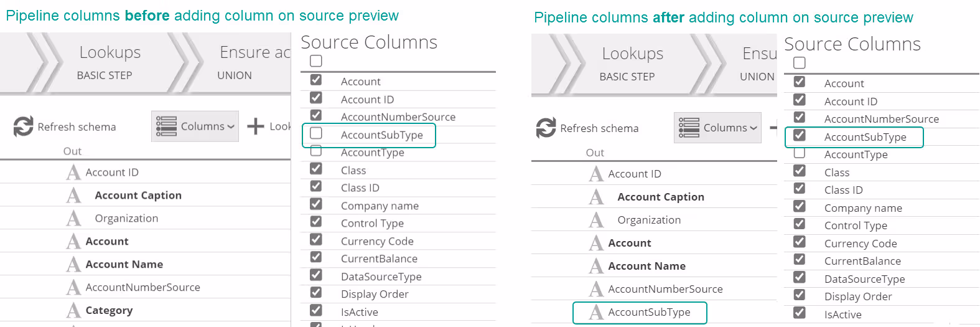The width and height of the screenshot is (980, 327).
Task: Select Account Caption row in before output list
Action: click(x=145, y=195)
